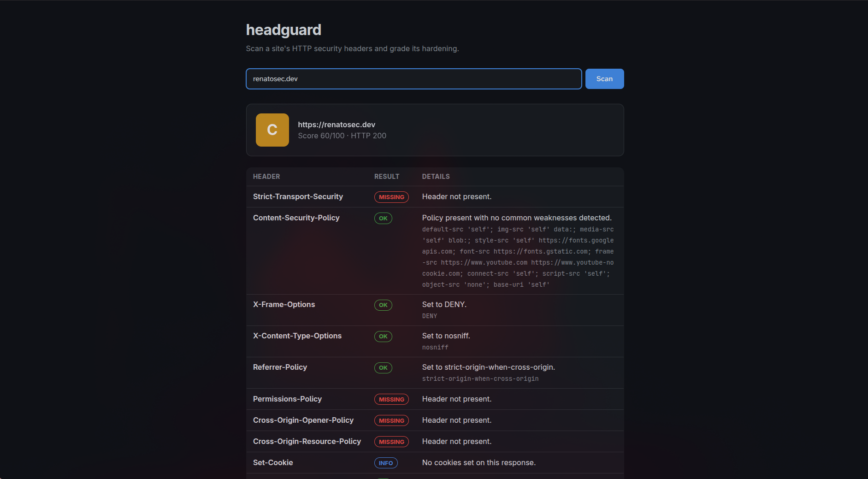Click the Referrer-Policy header name
868x479 pixels.
coord(280,367)
